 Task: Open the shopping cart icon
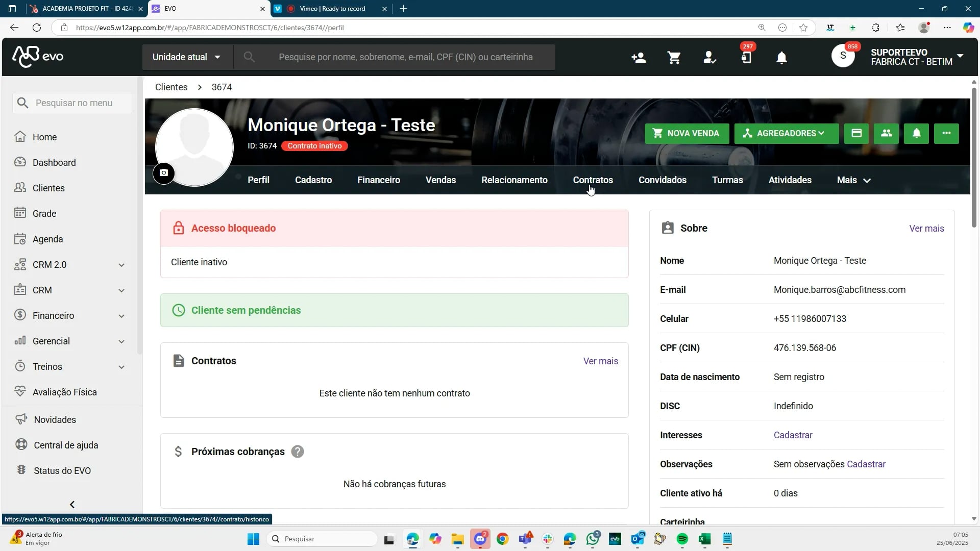[x=674, y=58]
